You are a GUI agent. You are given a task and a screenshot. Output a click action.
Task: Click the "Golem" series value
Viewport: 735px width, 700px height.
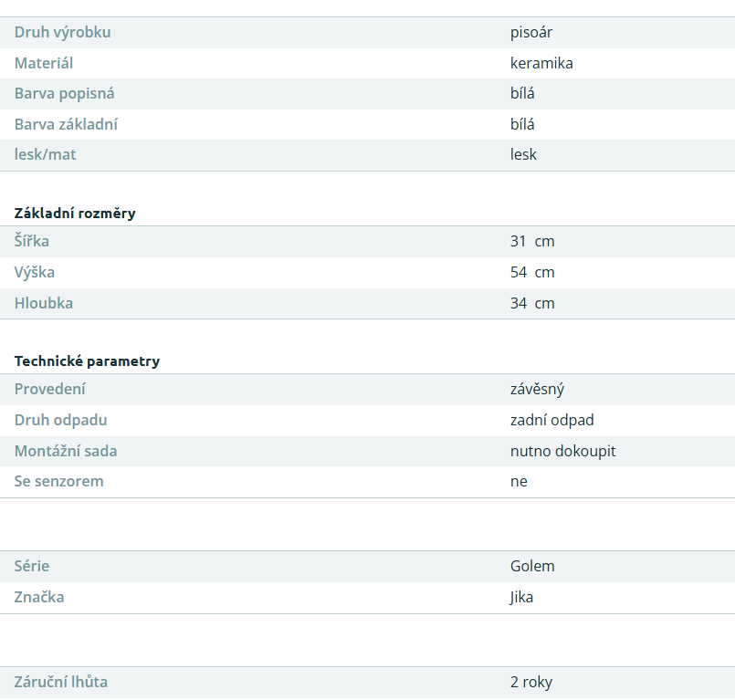tap(532, 567)
